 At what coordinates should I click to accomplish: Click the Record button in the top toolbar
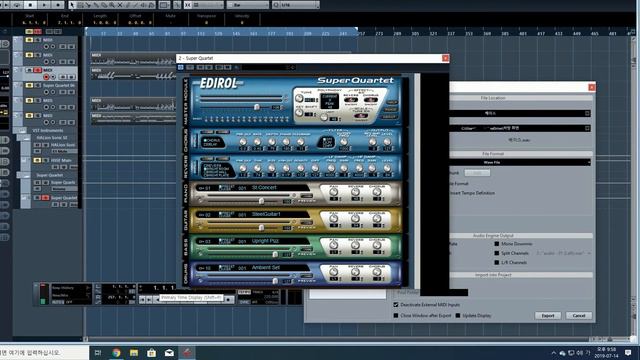click(58, 5)
